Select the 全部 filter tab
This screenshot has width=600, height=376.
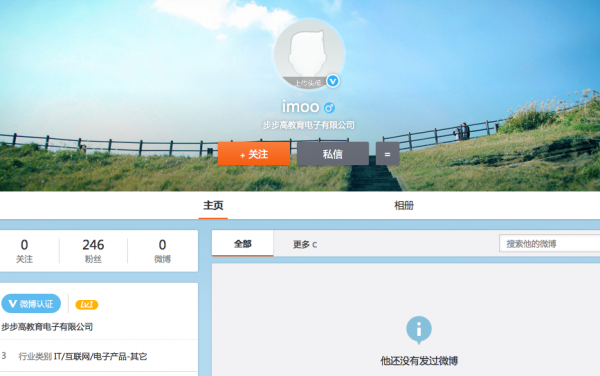click(243, 244)
